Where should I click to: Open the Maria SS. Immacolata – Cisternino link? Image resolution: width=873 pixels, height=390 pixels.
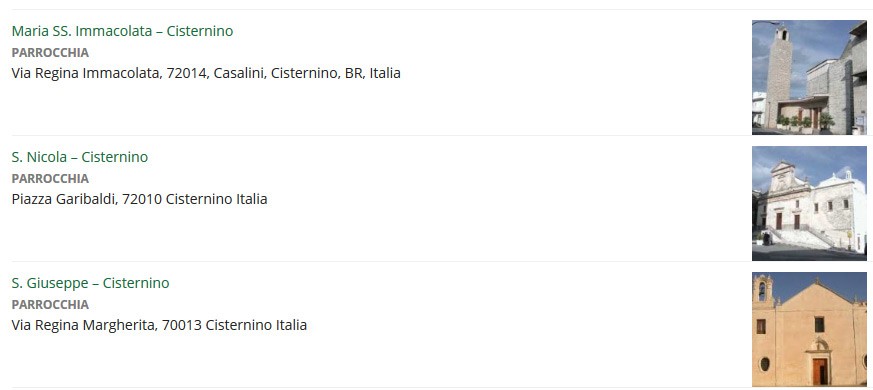tap(122, 31)
